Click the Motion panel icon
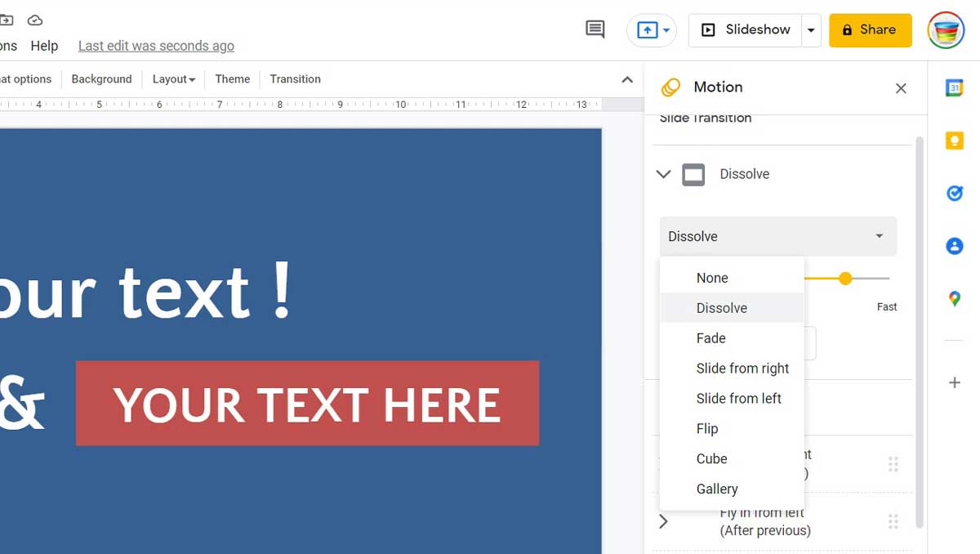Viewport: 980px width, 554px height. click(671, 87)
